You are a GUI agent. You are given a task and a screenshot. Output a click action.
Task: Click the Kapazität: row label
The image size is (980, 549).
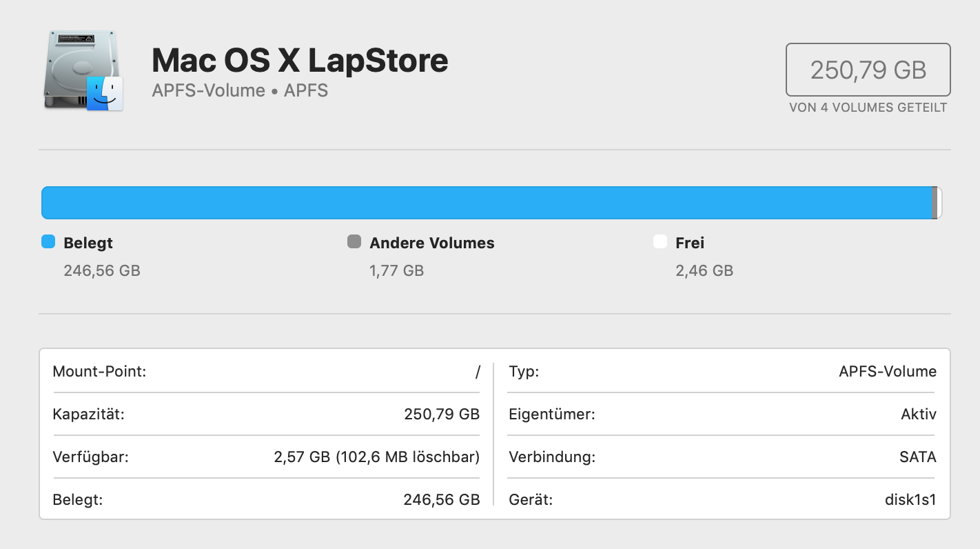tap(88, 415)
